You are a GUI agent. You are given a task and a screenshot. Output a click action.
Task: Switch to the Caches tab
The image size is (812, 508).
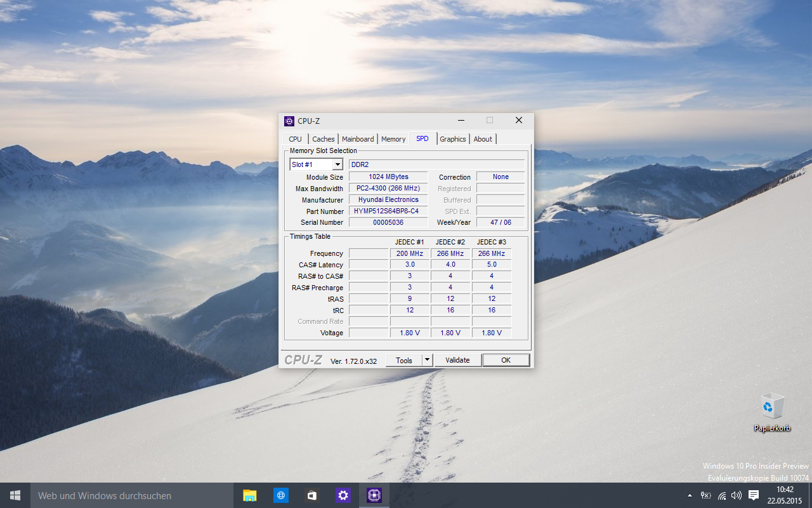tap(324, 139)
